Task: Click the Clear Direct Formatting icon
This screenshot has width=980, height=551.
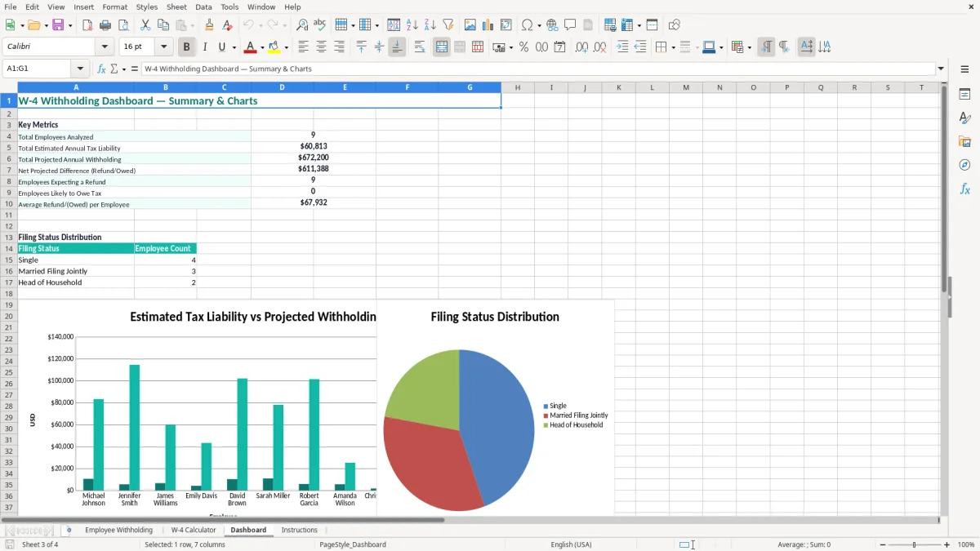Action: [x=227, y=25]
